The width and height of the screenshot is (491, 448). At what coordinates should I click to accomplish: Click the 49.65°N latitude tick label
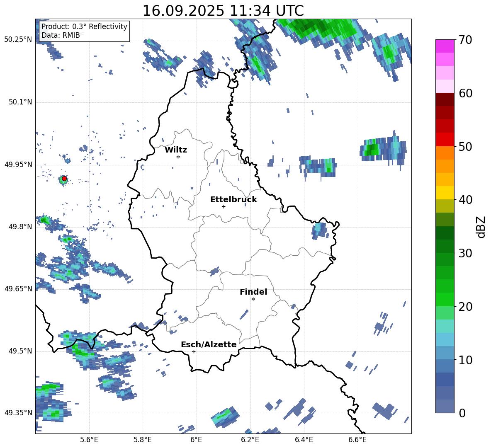pyautogui.click(x=18, y=289)
